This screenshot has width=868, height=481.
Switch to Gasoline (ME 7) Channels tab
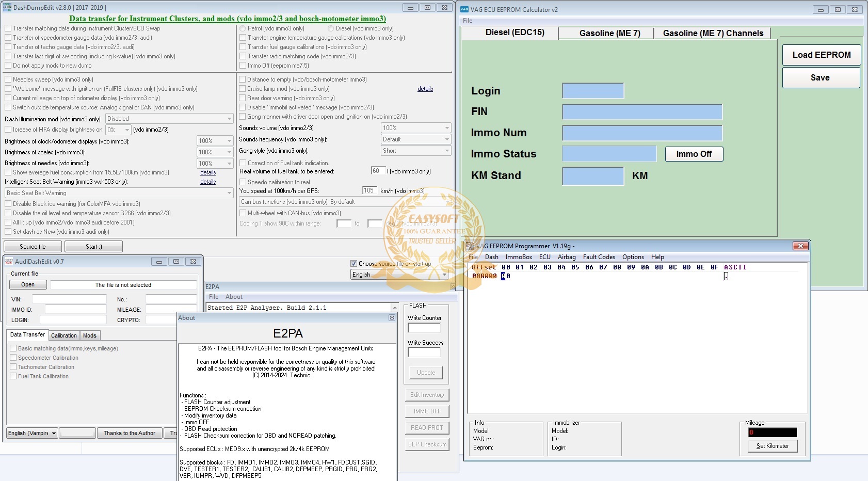point(713,33)
